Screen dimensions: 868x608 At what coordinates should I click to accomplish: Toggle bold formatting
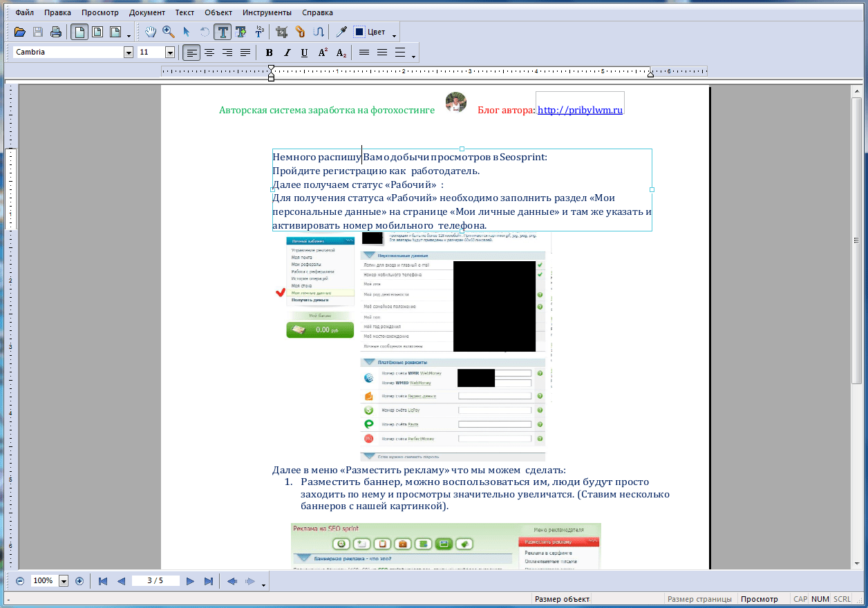click(x=269, y=53)
